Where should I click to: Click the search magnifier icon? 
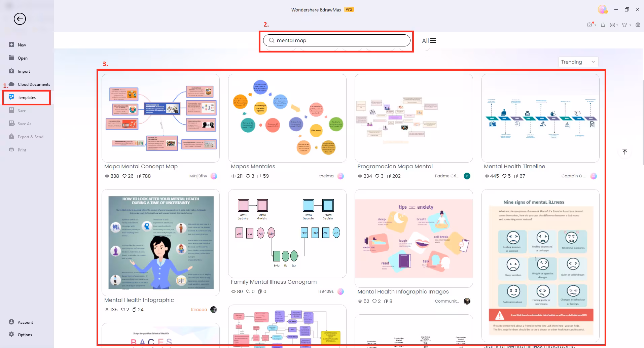tap(272, 40)
